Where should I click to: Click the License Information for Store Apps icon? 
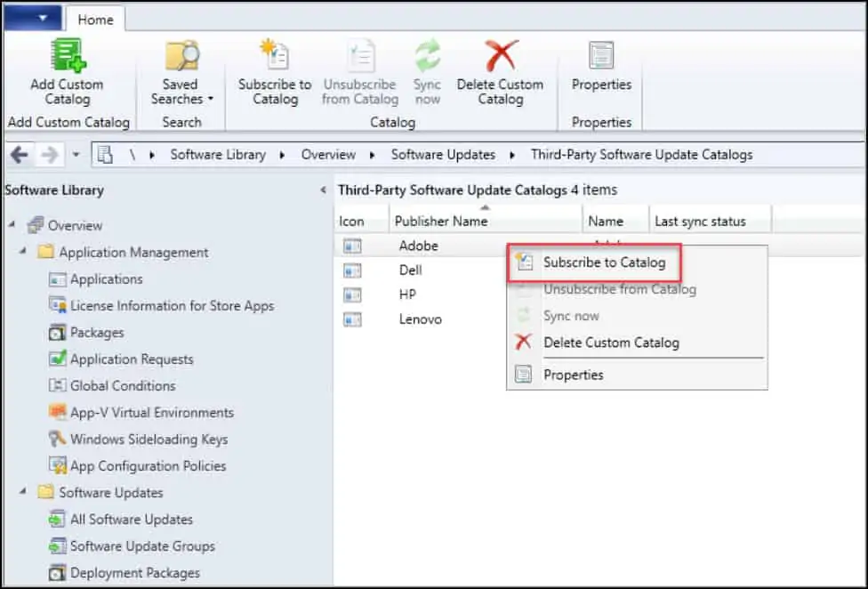(x=57, y=305)
